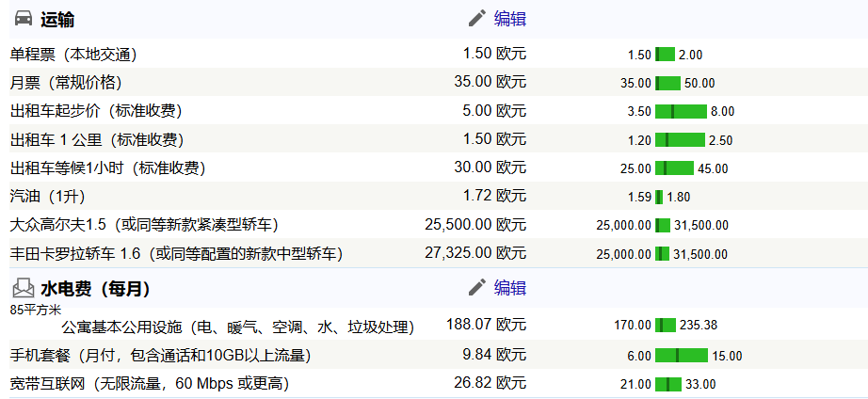Viewport: 868px width, 399px height.
Task: Click the pencil icon in 水电费 section
Action: coord(477,288)
